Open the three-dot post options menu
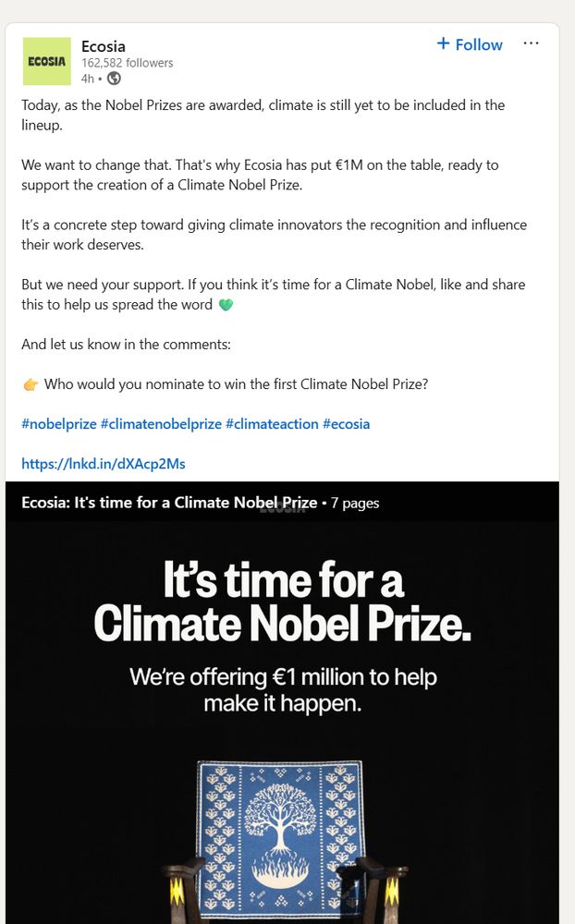The image size is (575, 924). pos(532,43)
